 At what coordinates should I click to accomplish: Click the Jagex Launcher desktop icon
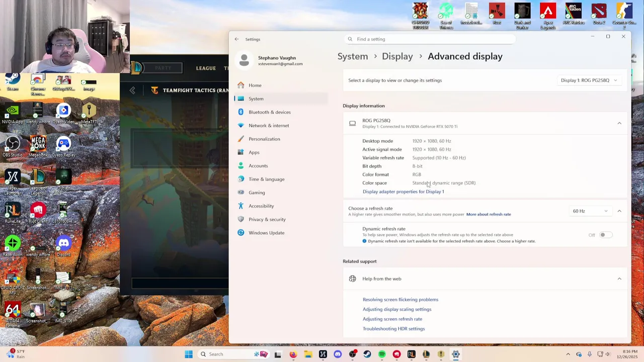13,181
